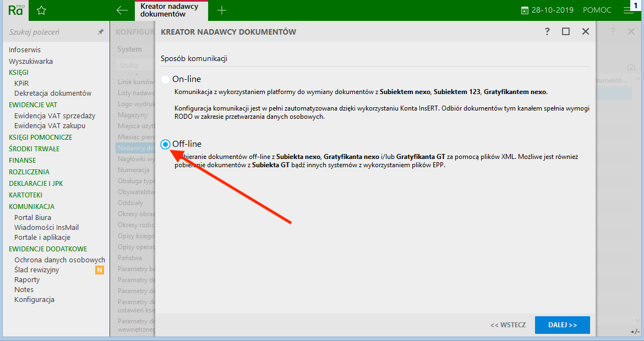Screen dimensions: 644x341
Task: Open dialog help question mark icon
Action: [547, 32]
